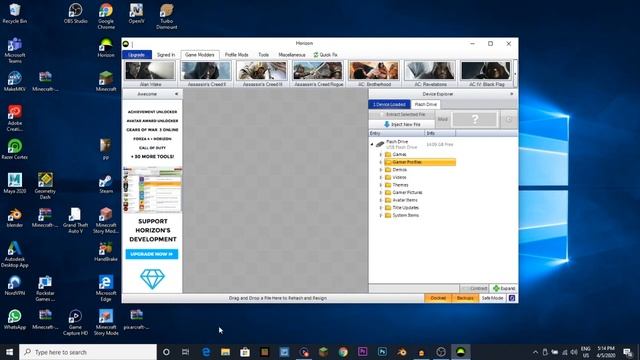640x360 pixels.
Task: Click the Upgrade Now button in ad
Action: tap(152, 254)
